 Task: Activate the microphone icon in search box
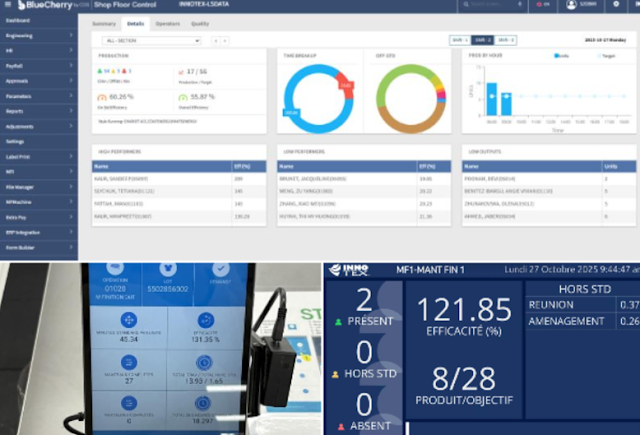(520, 4)
